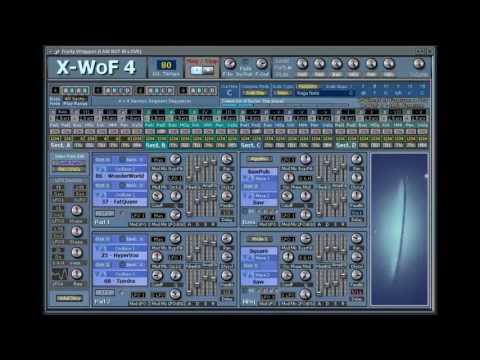Adjust the knob beside the LFO waveform display

click(77, 274)
